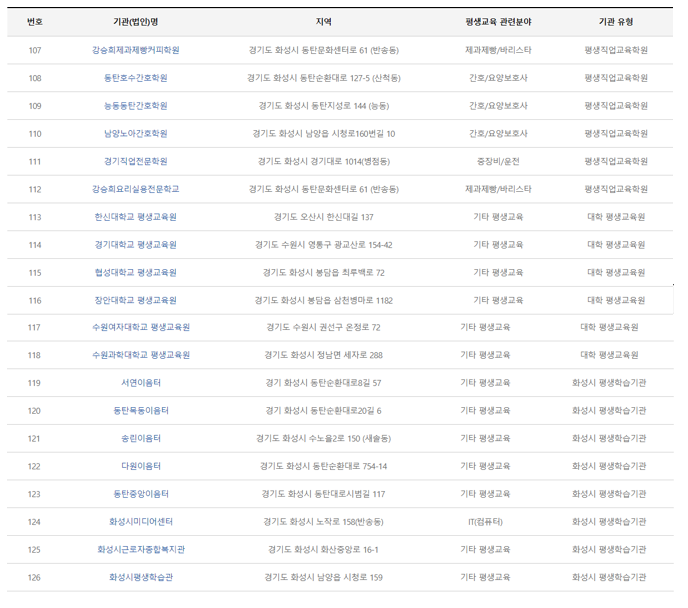Click 제과제빵/바리스타 in row 112

point(498,189)
